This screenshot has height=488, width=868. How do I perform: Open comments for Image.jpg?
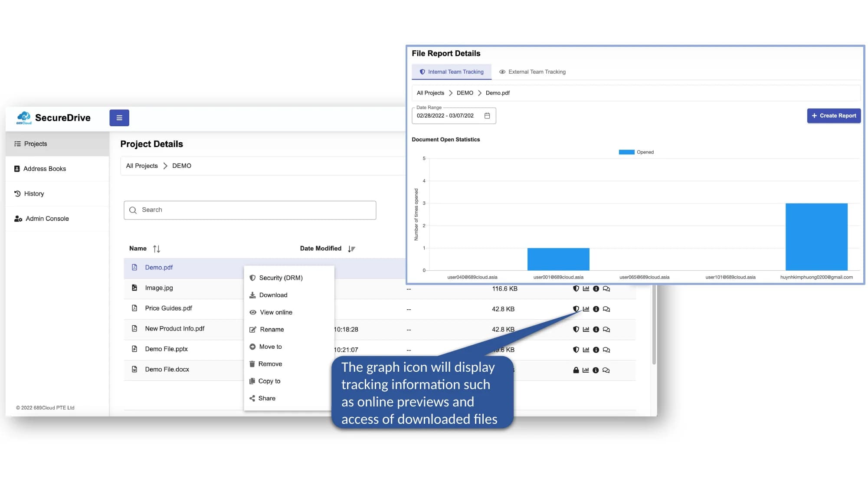coord(606,288)
